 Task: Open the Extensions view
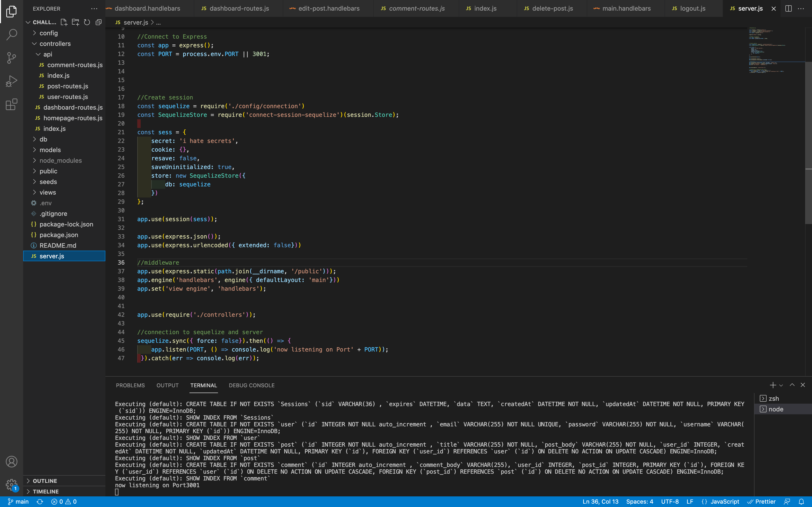point(11,104)
